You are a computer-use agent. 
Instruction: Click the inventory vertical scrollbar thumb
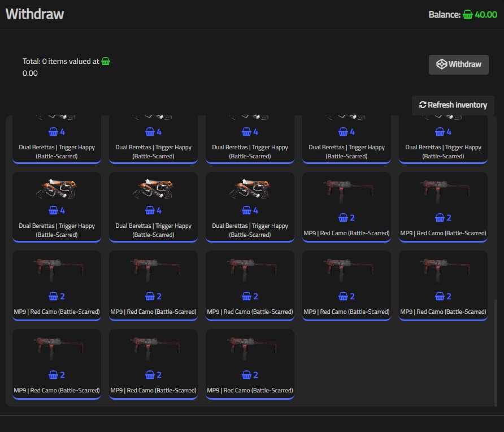coord(496,352)
